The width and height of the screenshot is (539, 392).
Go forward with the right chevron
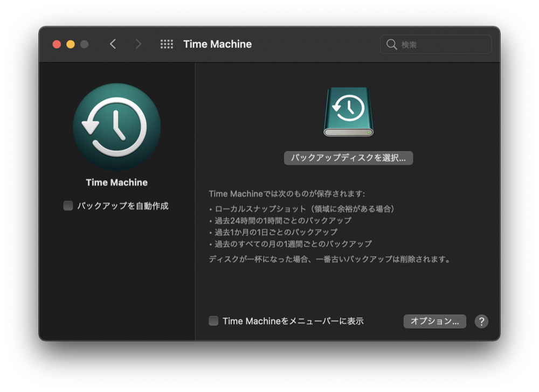click(x=138, y=44)
